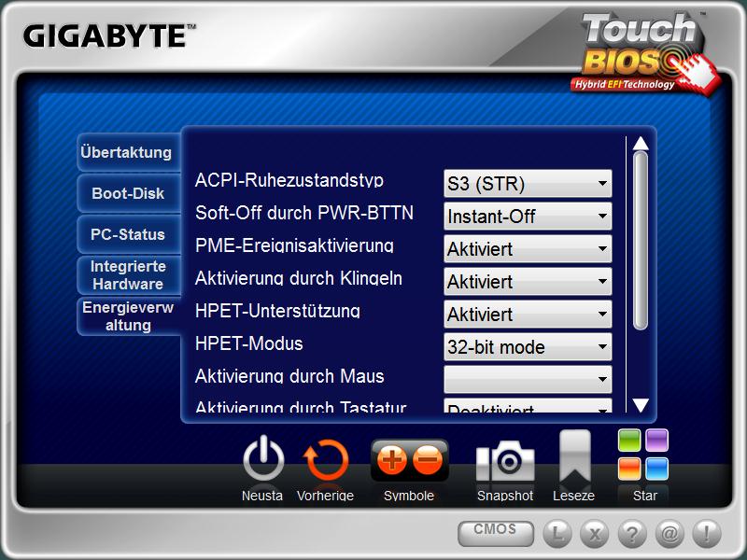Open the PC-Status tab
This screenshot has width=747, height=560.
[x=128, y=234]
